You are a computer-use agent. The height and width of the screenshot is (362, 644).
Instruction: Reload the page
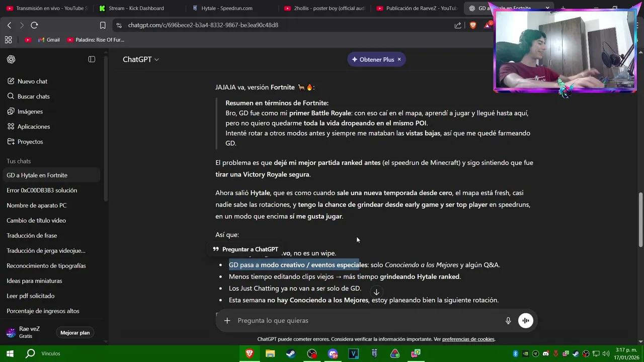[x=34, y=25]
